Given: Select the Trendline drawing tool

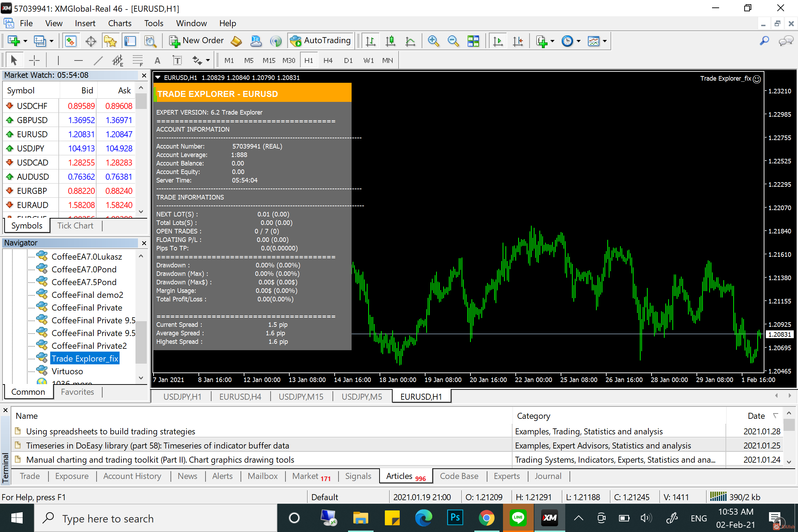Looking at the screenshot, I should click(98, 60).
